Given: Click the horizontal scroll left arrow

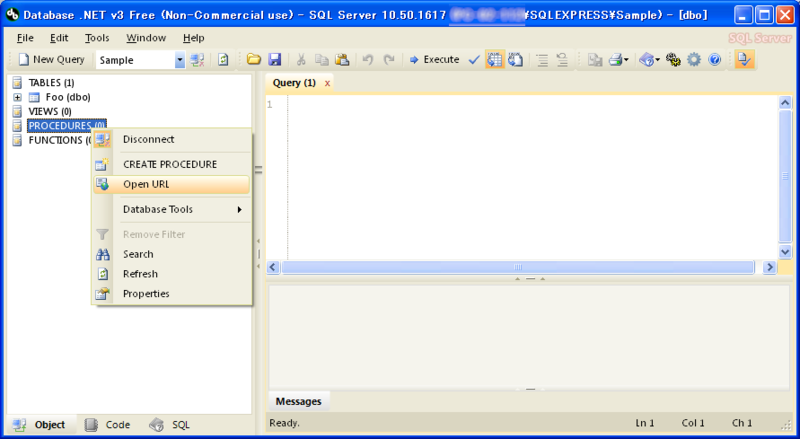Looking at the screenshot, I should click(x=273, y=267).
